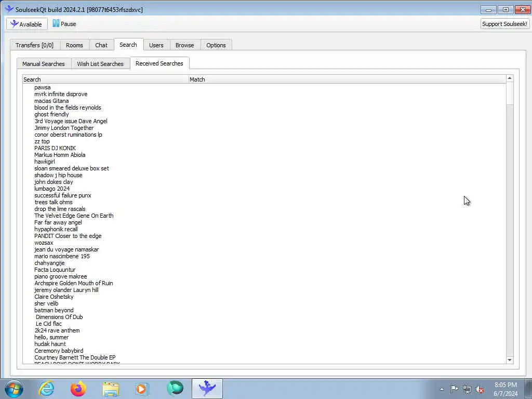This screenshot has height=399, width=532.
Task: Click the vertical scrollbar thumb
Action: click(x=509, y=94)
